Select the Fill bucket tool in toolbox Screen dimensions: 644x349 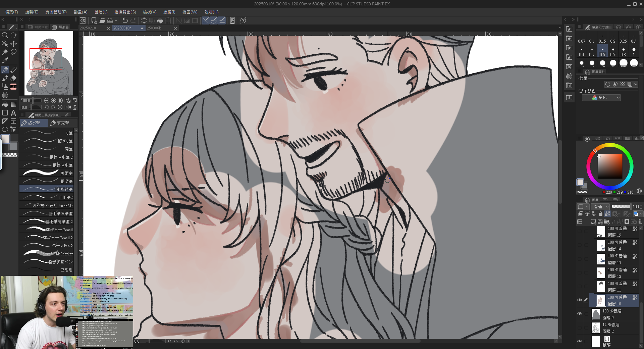point(5,104)
